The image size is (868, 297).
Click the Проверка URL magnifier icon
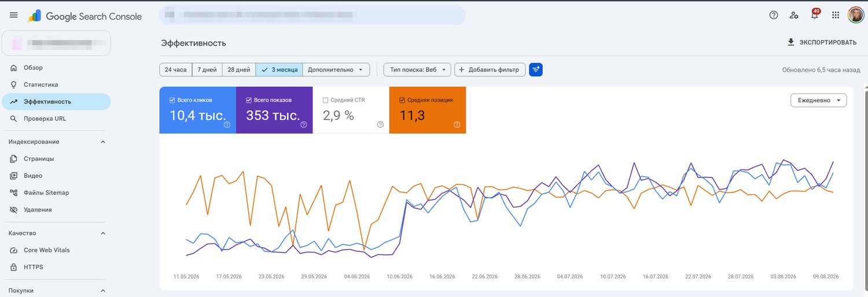click(14, 118)
